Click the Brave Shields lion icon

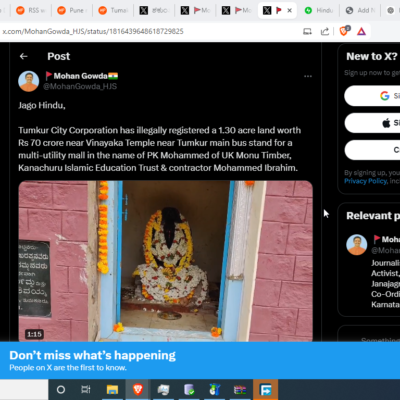344,31
